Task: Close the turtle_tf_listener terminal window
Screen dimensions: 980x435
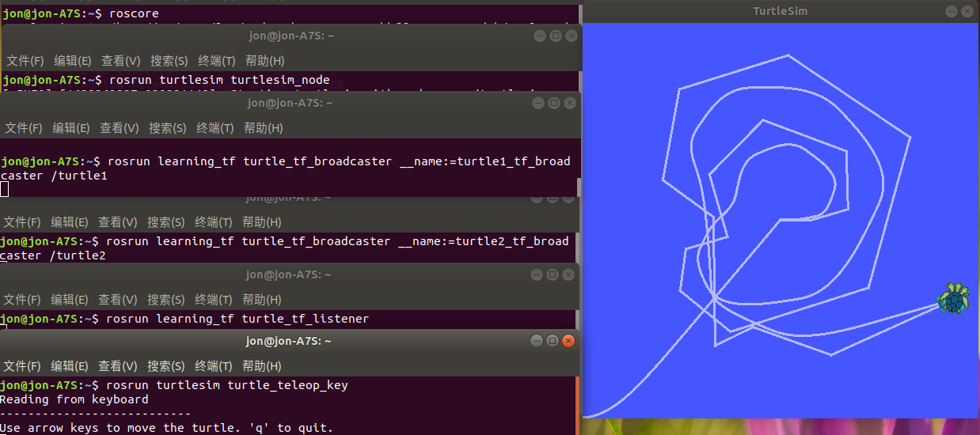Action: coord(568,274)
